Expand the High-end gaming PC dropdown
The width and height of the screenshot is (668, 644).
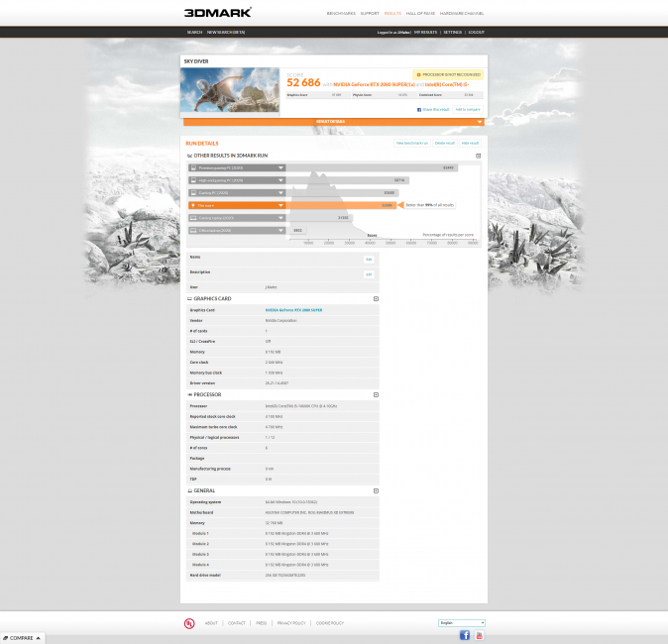(280, 180)
